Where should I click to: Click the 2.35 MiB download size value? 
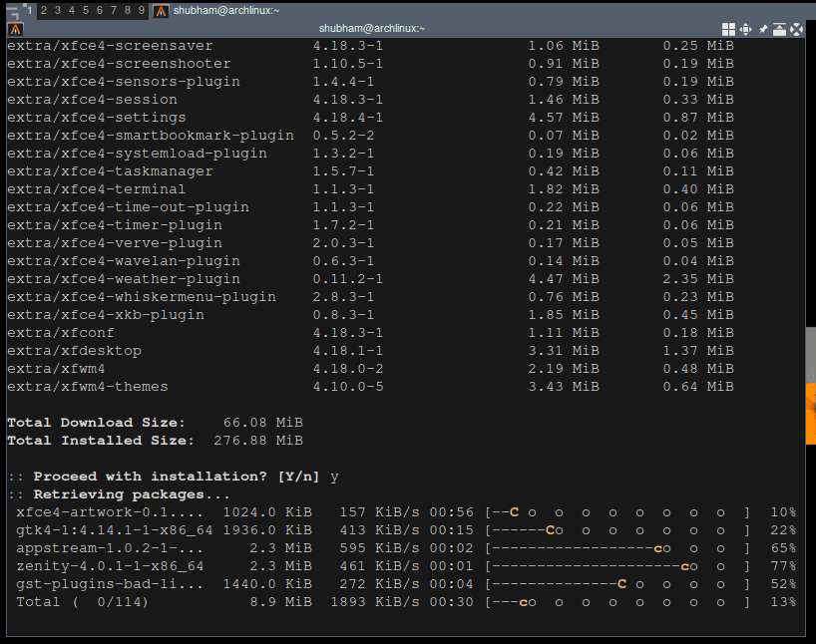698,279
